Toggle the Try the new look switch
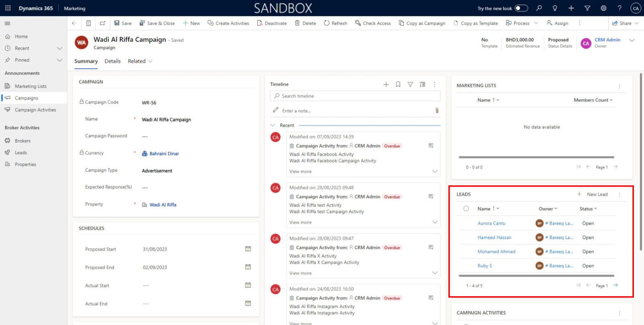644x325 pixels. 521,8
